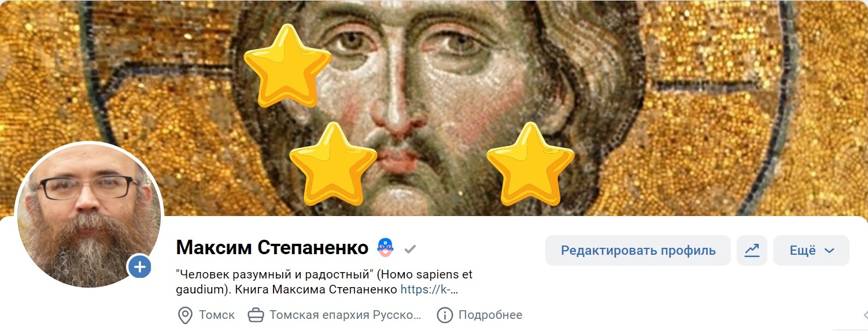Click the rightmost star sticker on cover
The image size is (868, 331).
click(530, 163)
